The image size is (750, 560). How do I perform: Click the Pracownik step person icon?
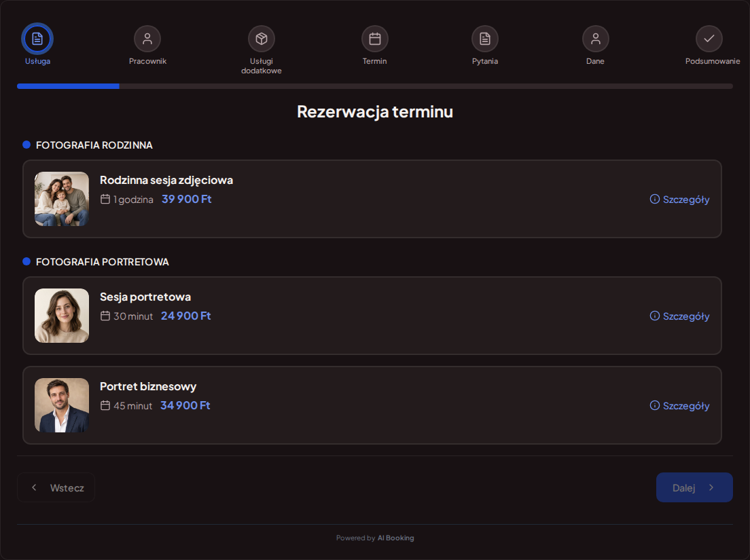[x=147, y=39]
